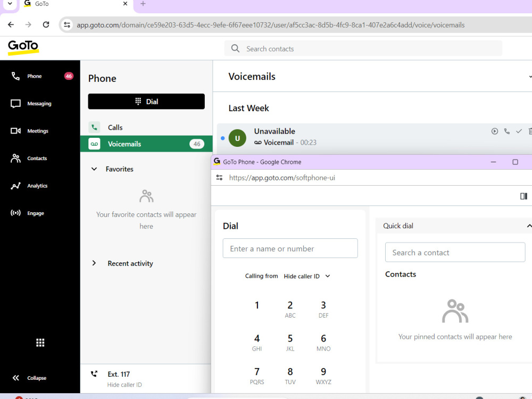Open the Phone section in sidebar
Image resolution: width=532 pixels, height=399 pixels.
pyautogui.click(x=40, y=76)
